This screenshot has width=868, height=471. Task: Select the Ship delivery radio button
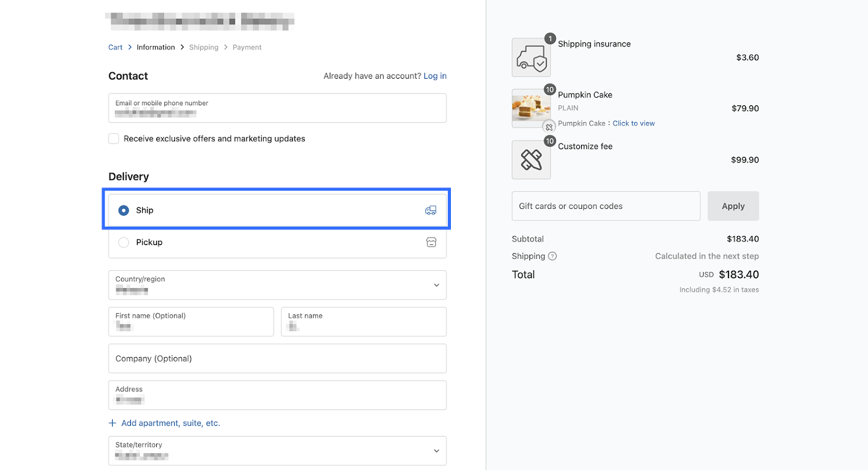[124, 211]
